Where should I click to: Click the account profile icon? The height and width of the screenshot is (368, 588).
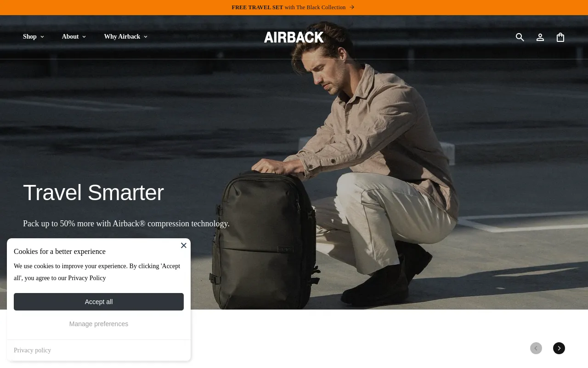[x=540, y=37]
